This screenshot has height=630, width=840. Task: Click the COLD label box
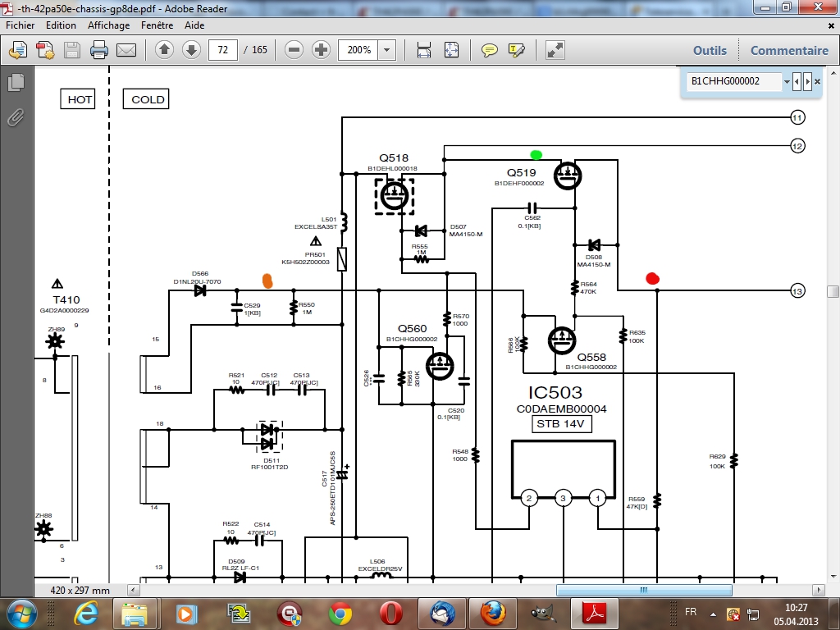coord(146,99)
